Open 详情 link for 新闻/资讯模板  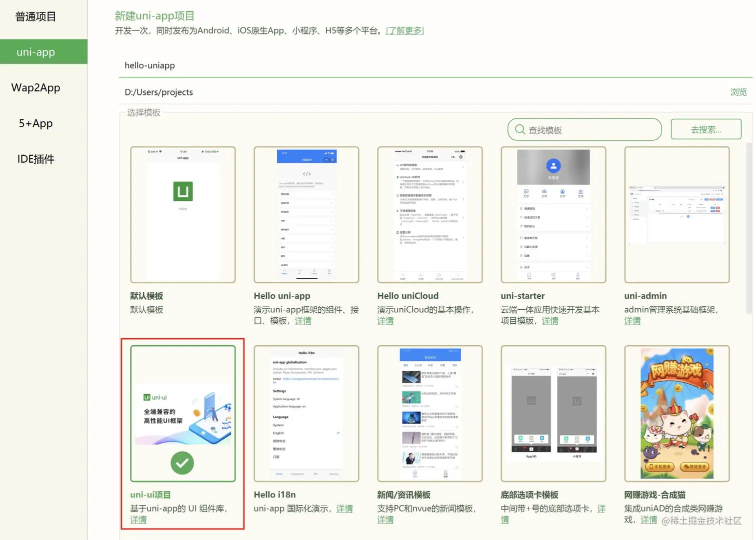(385, 520)
